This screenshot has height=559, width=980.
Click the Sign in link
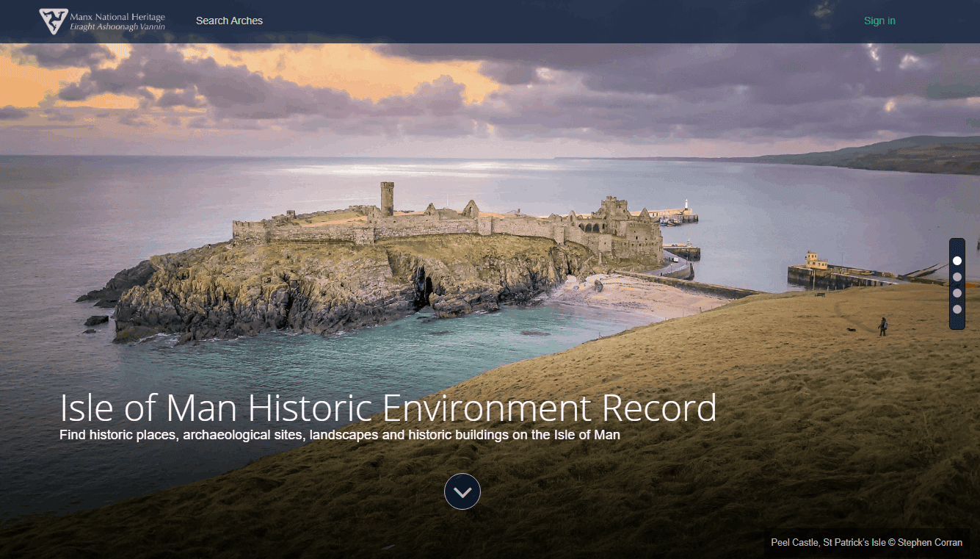[x=879, y=21]
